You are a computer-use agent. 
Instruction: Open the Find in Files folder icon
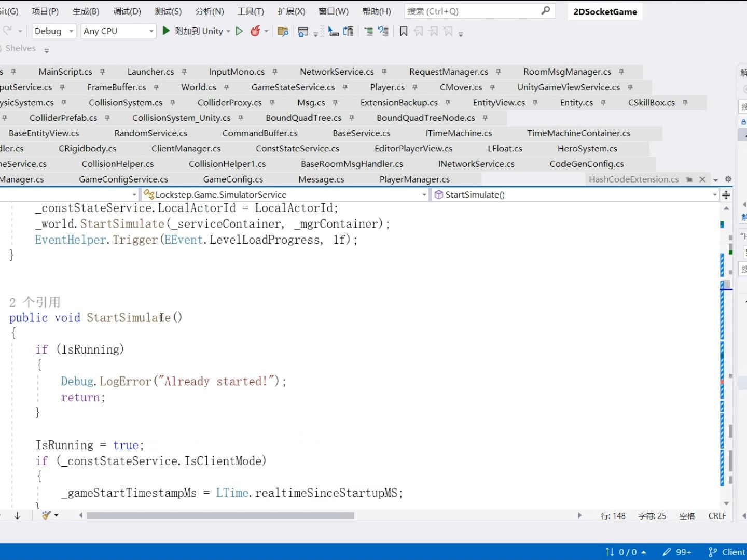coord(283,32)
